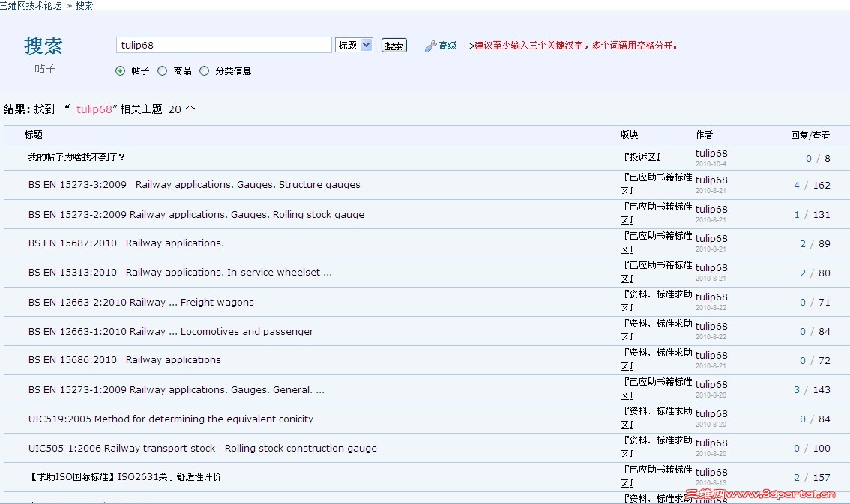850x504 pixels.
Task: Open BS EN 15273-3:2009 Structure gauges thread
Action: coord(194,185)
